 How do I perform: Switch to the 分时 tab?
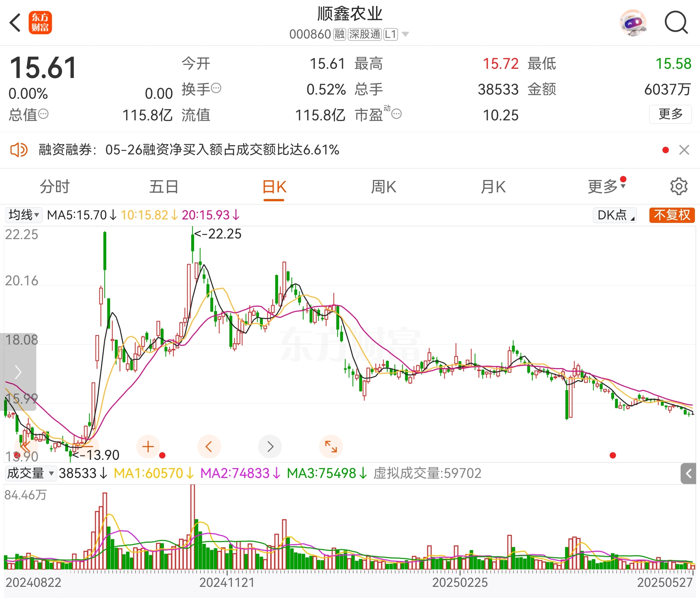coord(55,187)
